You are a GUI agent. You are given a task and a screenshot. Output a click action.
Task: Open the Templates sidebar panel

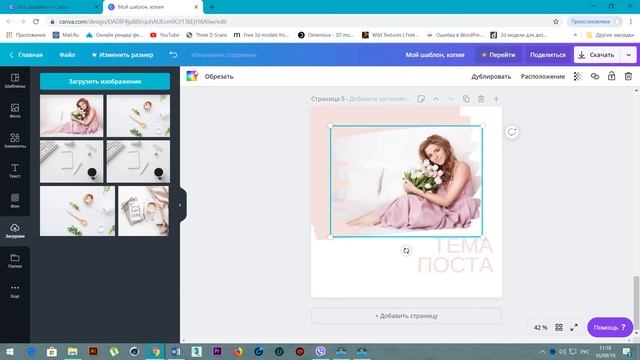(15, 80)
